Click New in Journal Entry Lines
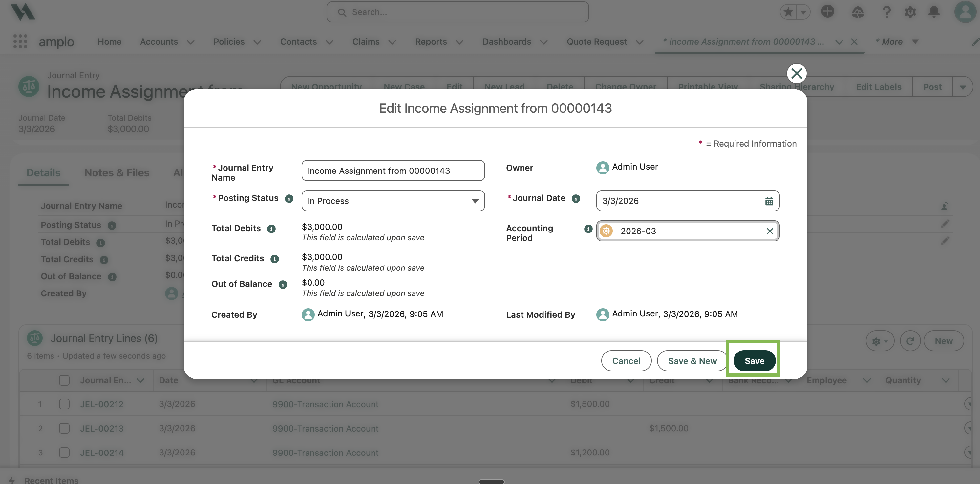This screenshot has height=484, width=980. point(944,341)
